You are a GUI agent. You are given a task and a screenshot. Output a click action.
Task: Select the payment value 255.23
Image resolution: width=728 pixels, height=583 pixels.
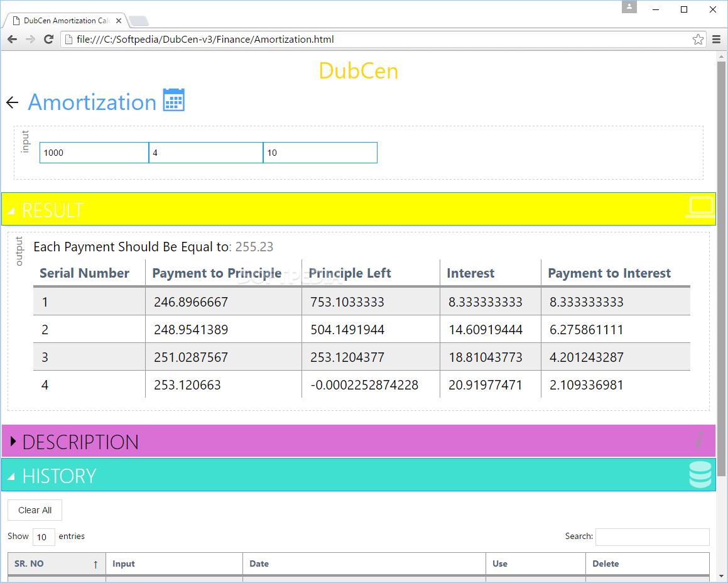pos(254,247)
